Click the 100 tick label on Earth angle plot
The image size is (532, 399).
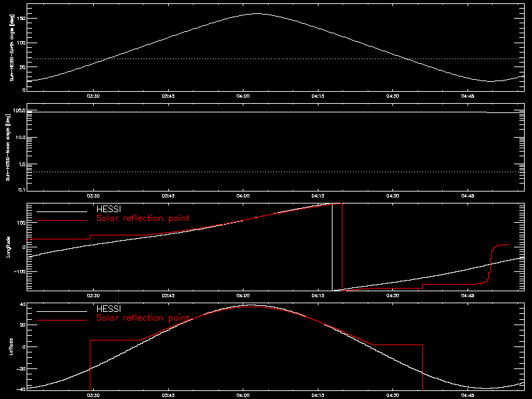(21, 43)
